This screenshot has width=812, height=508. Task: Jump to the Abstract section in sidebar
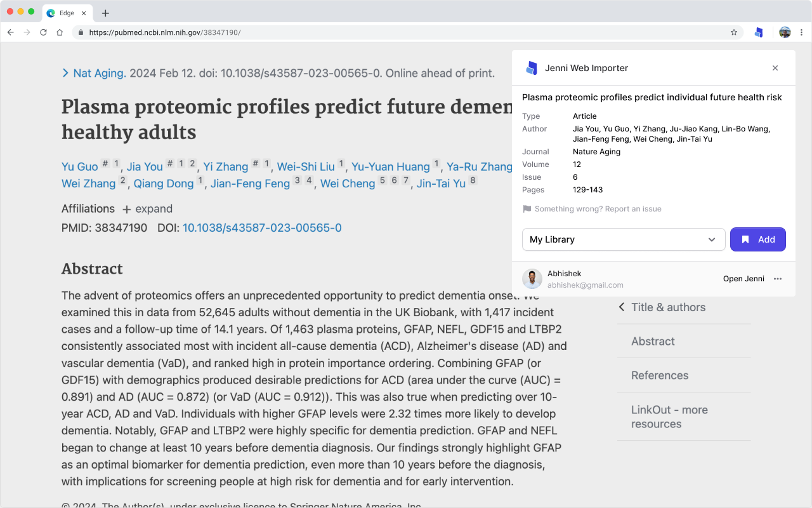[x=653, y=341]
